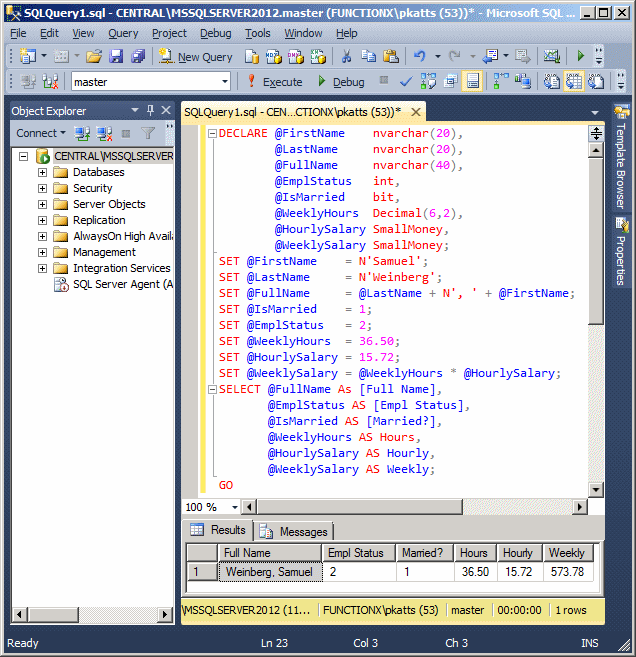
Task: Click the Disconnect icon in Object Explorer
Action: [x=104, y=134]
